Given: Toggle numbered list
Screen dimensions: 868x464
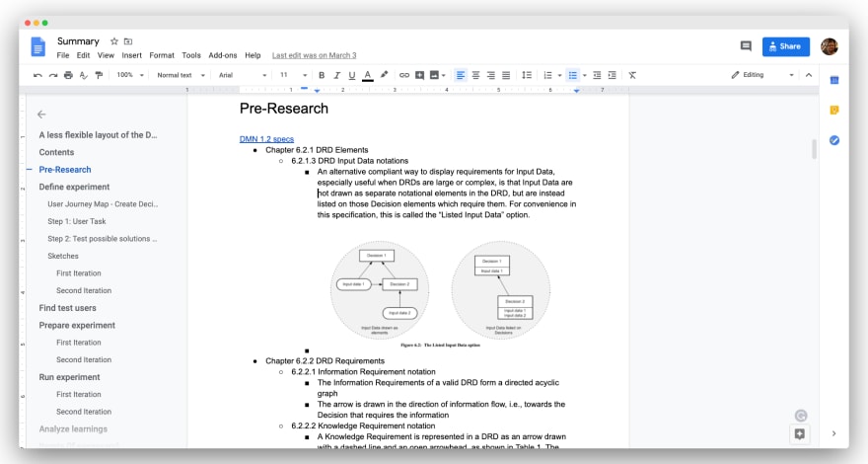Looking at the screenshot, I should pyautogui.click(x=547, y=75).
